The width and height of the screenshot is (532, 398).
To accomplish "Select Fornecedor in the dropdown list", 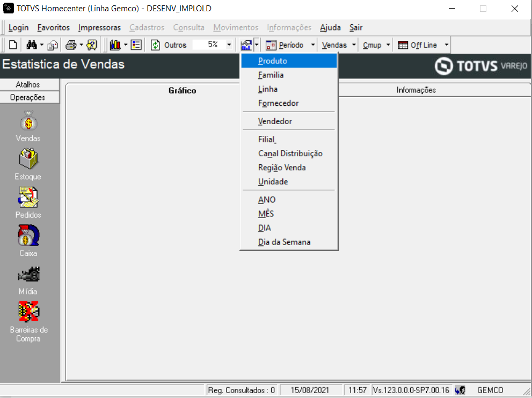I will [289, 103].
